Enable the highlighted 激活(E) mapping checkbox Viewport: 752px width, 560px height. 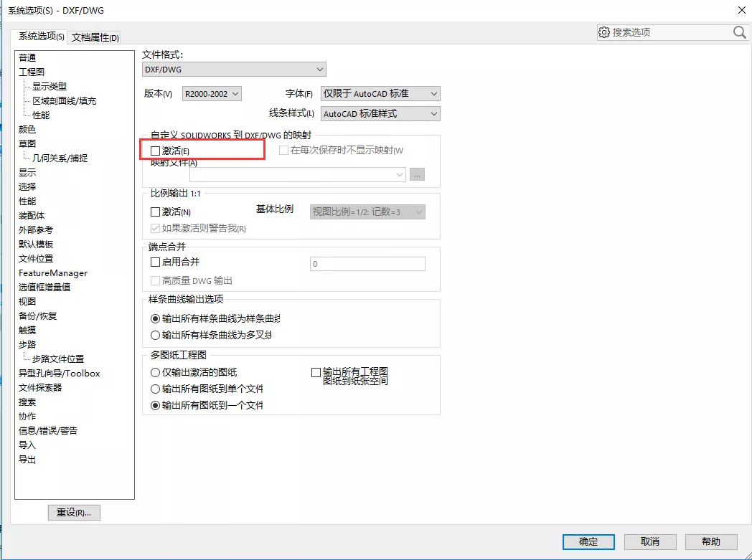(154, 150)
